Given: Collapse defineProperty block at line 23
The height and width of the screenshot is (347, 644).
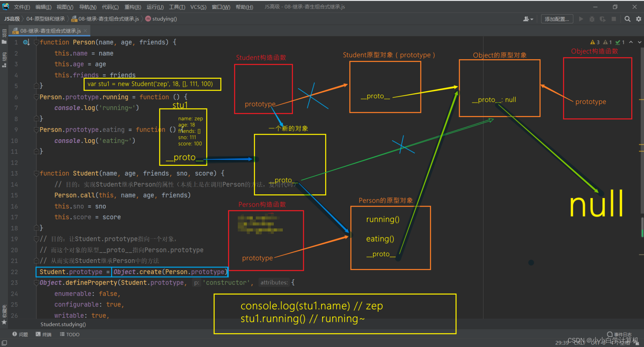Looking at the screenshot, I should (x=36, y=283).
